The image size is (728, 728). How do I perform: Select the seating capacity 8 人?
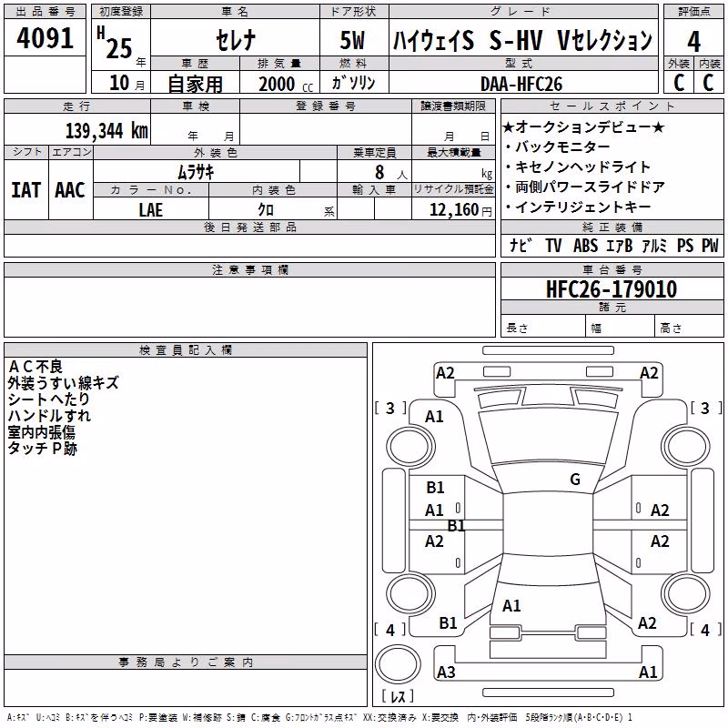pos(391,172)
